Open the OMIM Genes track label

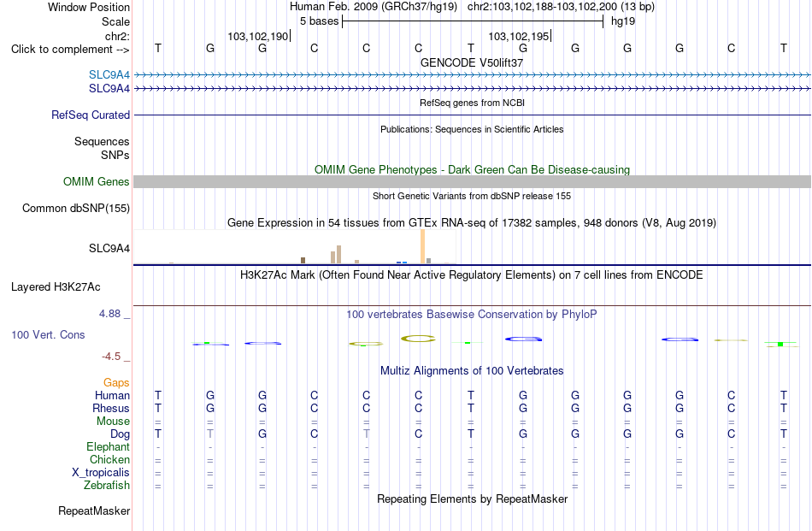pos(97,182)
